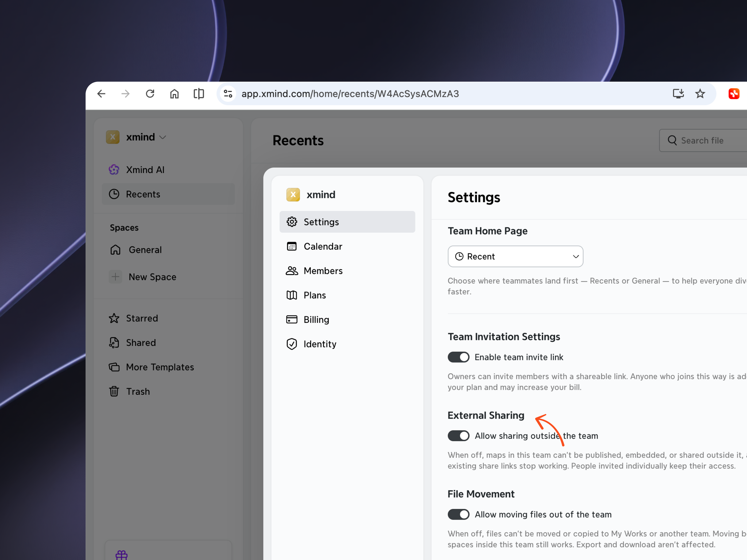Open the Billing section label
The width and height of the screenshot is (747, 560).
click(x=317, y=319)
